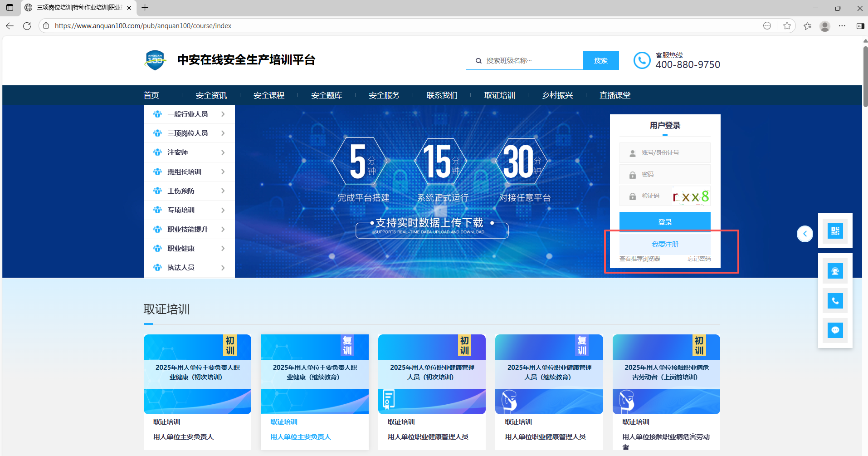Open the chat bubble icon in sidebar
Image resolution: width=868 pixels, height=456 pixels.
835,330
